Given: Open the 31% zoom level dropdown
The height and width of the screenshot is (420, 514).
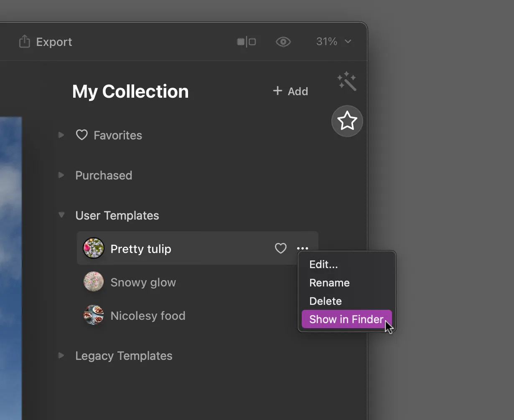Looking at the screenshot, I should pyautogui.click(x=333, y=42).
